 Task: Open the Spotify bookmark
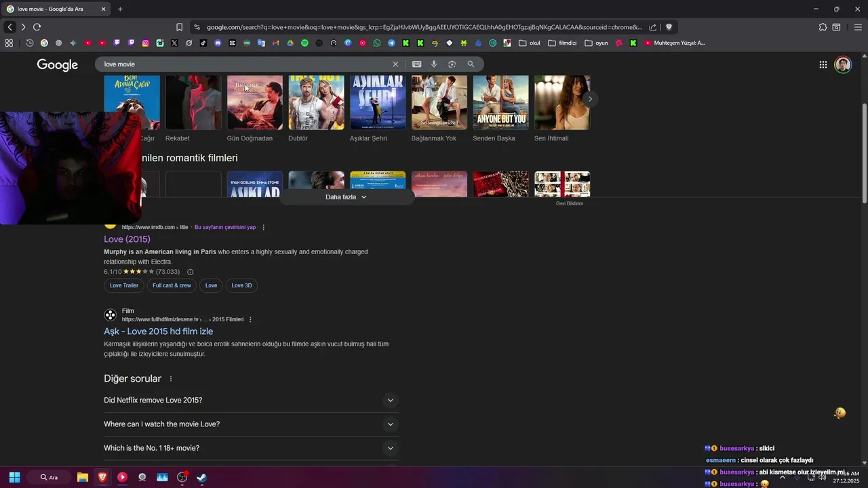pyautogui.click(x=304, y=43)
